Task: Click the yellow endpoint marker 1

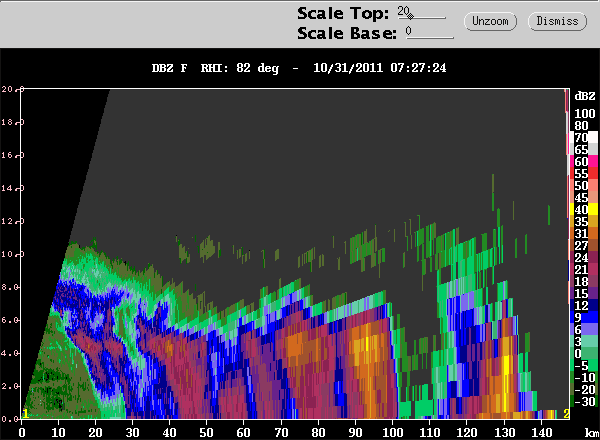Action: (25, 413)
